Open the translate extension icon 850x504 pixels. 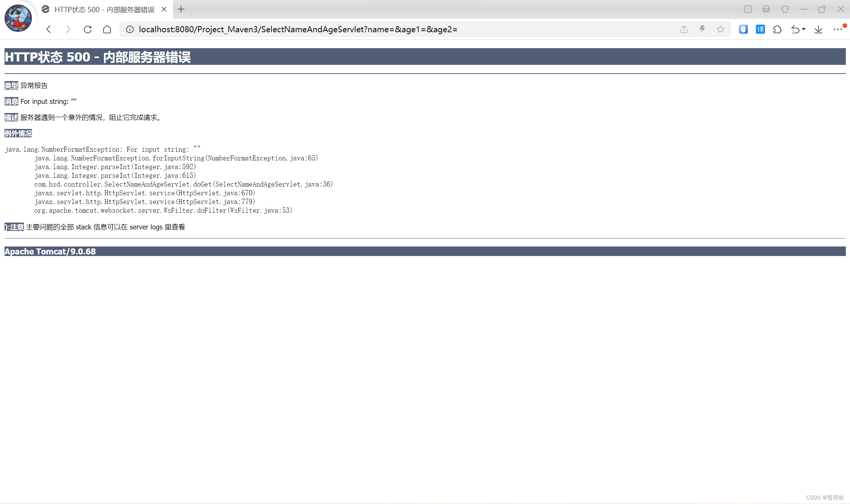pos(760,29)
